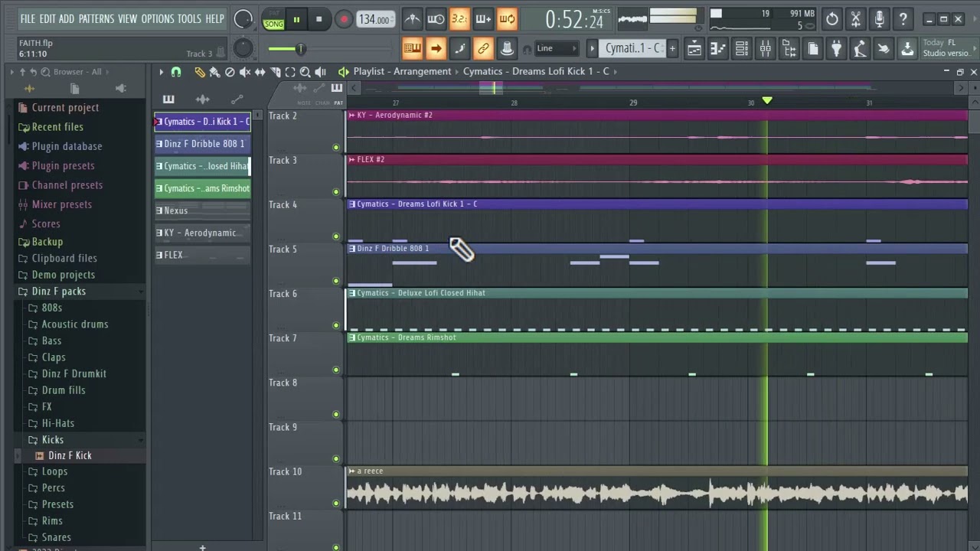Open the PATTERNS menu
Image resolution: width=980 pixels, height=551 pixels.
96,19
